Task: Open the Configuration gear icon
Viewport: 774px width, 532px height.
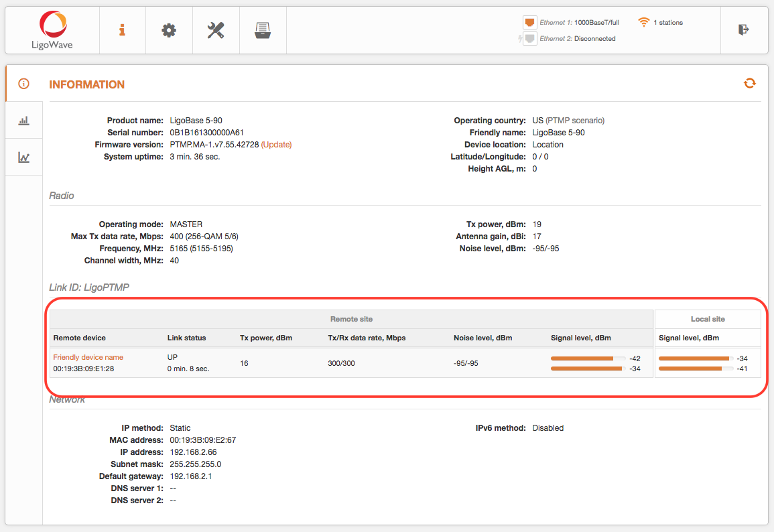Action: click(168, 29)
